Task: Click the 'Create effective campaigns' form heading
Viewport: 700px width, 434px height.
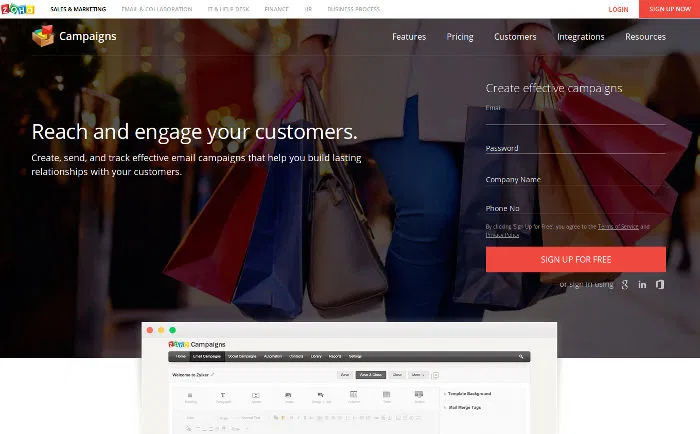Action: (x=554, y=88)
